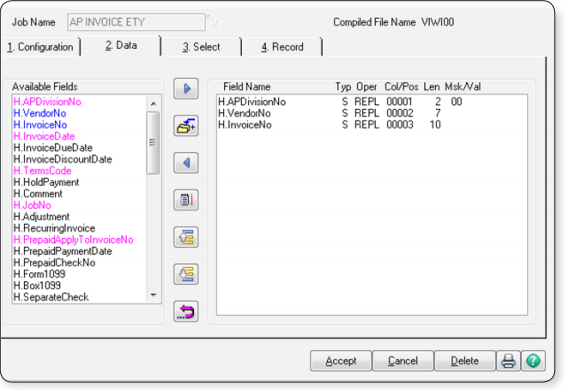Click the Available Fields scrollbar down arrow
This screenshot has width=566, height=390.
click(x=153, y=295)
